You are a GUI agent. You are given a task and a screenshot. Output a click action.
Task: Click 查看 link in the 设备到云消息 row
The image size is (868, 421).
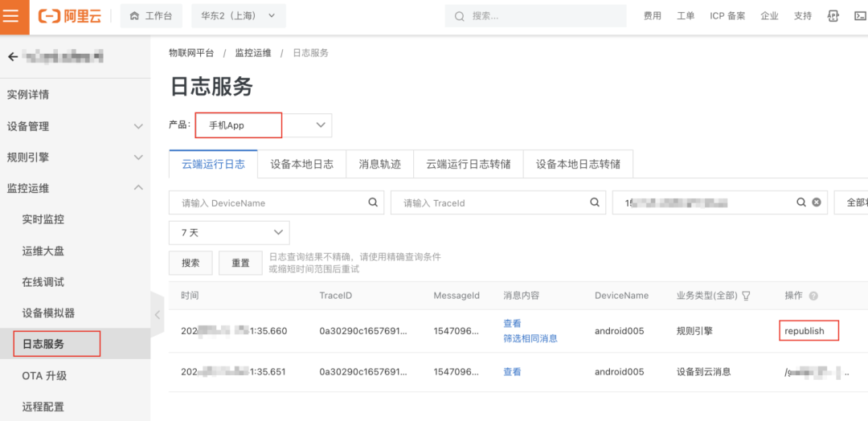point(512,372)
